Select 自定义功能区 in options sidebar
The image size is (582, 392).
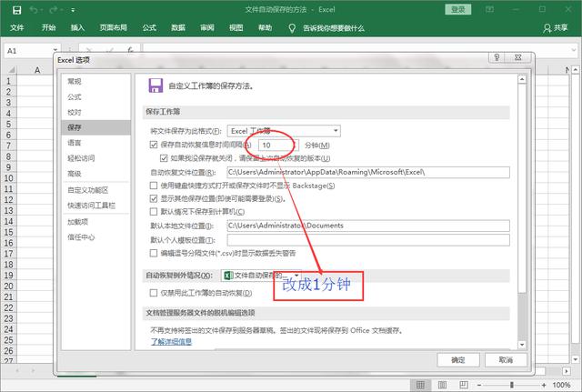95,190
